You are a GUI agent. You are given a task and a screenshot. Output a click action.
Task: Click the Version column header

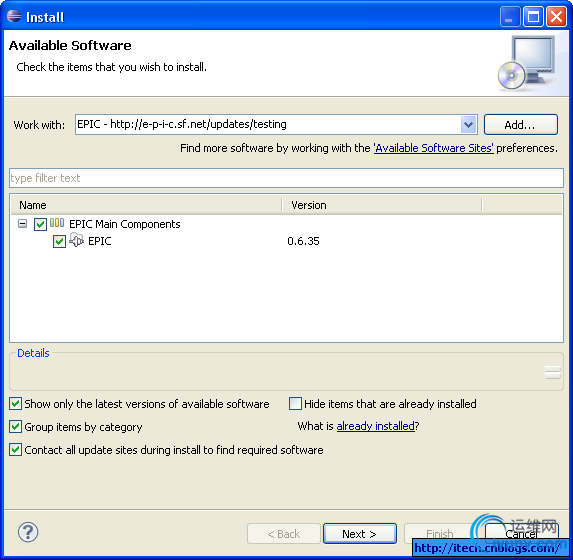click(x=382, y=205)
